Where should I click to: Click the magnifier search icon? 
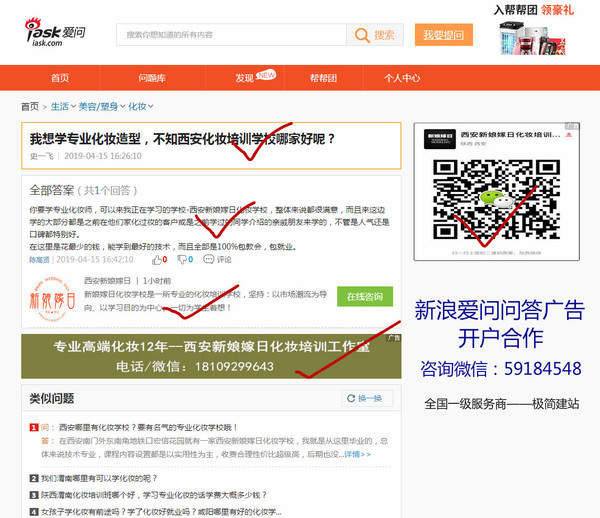point(362,35)
